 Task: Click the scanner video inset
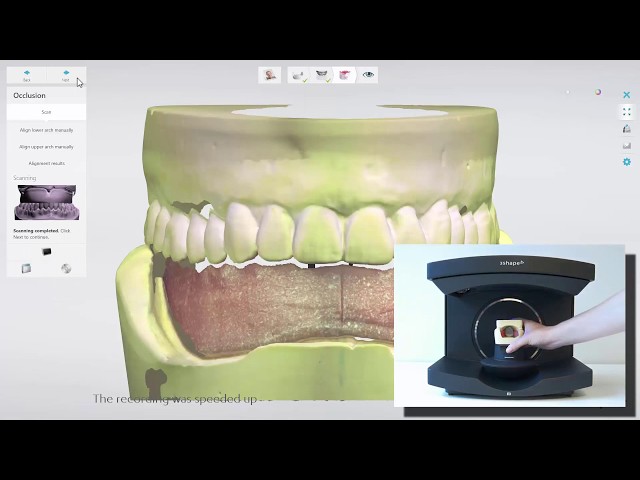click(x=509, y=326)
